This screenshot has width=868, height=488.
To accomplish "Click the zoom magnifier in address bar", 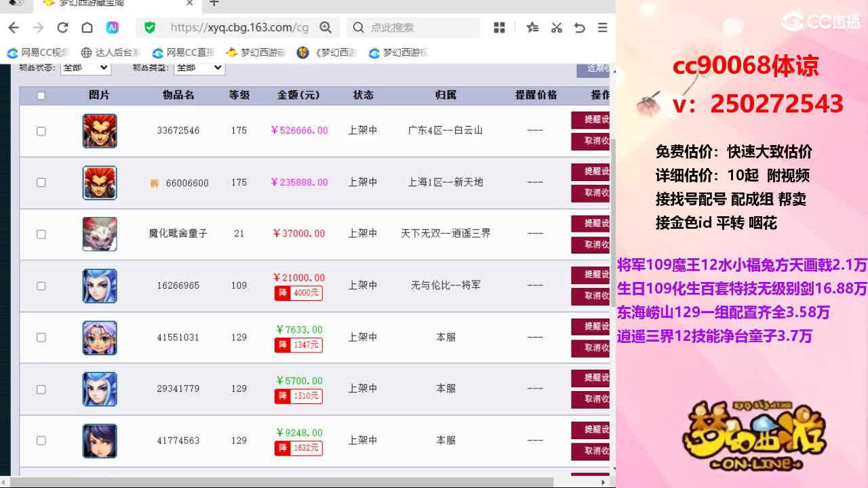I will pyautogui.click(x=325, y=28).
